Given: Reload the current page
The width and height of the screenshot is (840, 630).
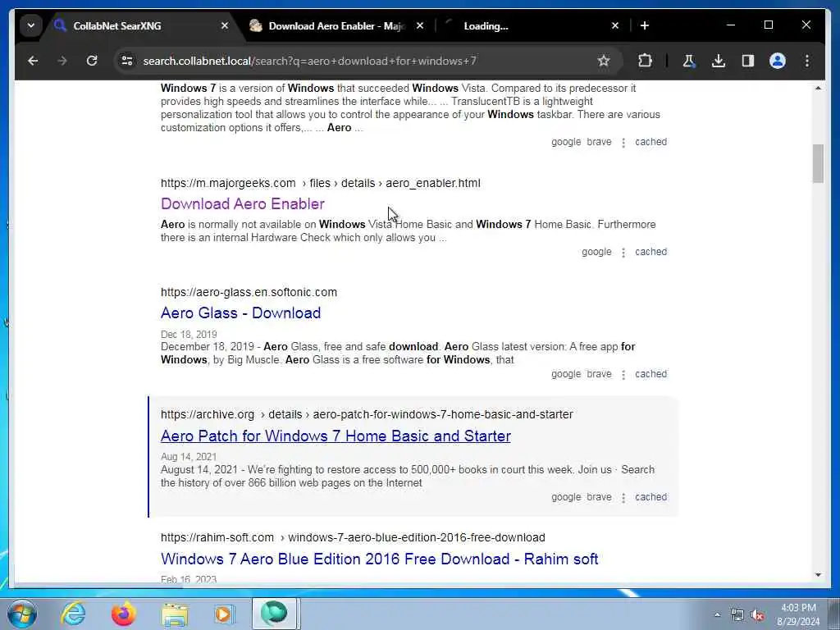Looking at the screenshot, I should [92, 61].
